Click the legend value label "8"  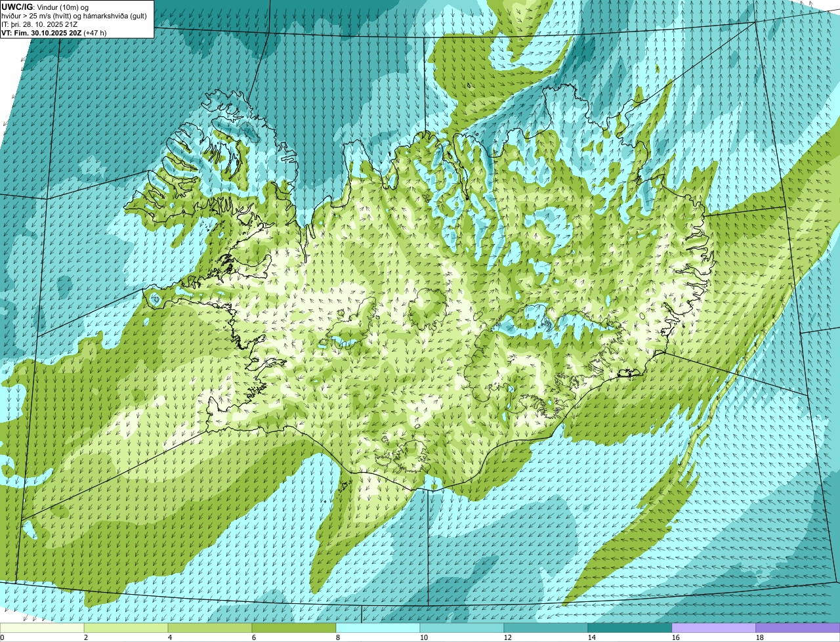[338, 637]
